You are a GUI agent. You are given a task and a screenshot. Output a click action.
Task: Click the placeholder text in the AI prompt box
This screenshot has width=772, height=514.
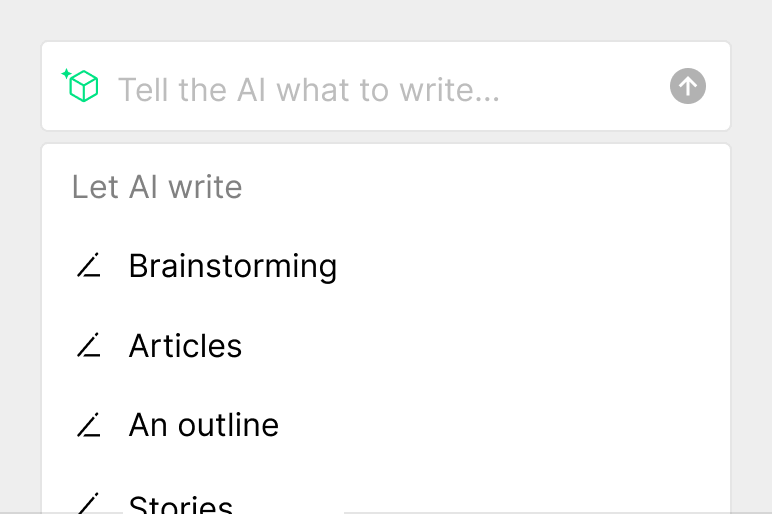click(x=309, y=90)
